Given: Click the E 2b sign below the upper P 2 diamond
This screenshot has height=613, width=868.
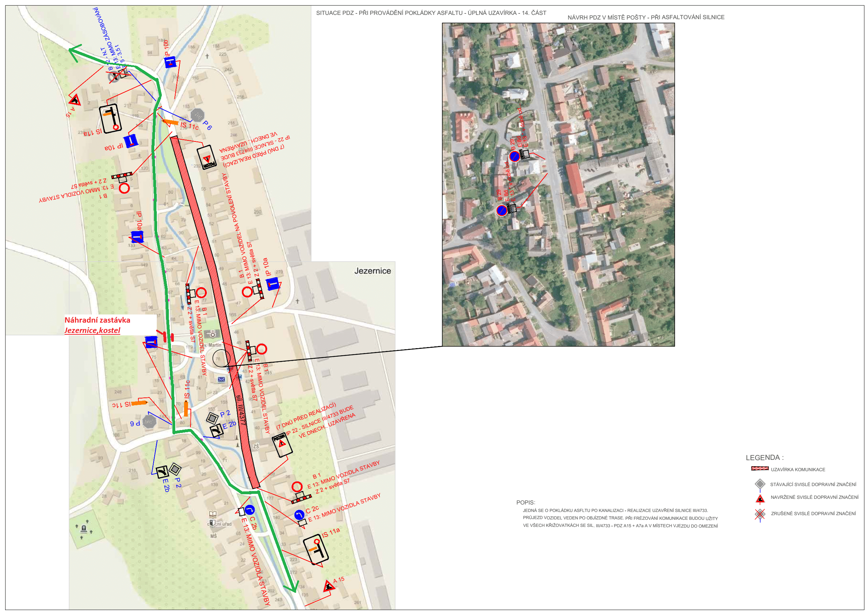Looking at the screenshot, I should (x=216, y=430).
